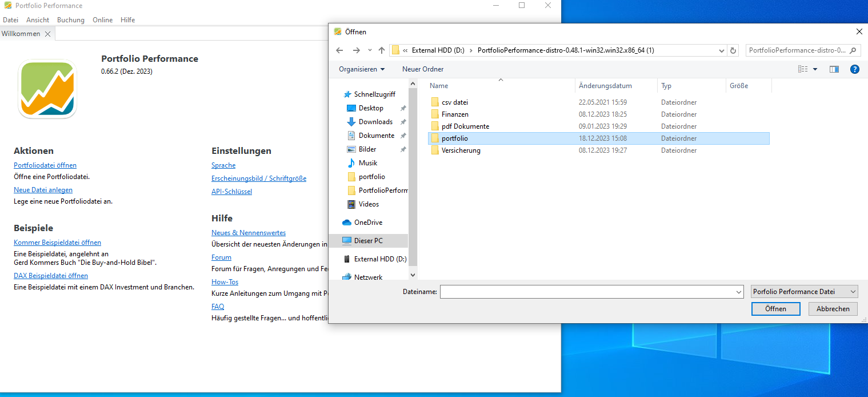868x397 pixels.
Task: Click the pin icon next to Desktop
Action: point(403,108)
